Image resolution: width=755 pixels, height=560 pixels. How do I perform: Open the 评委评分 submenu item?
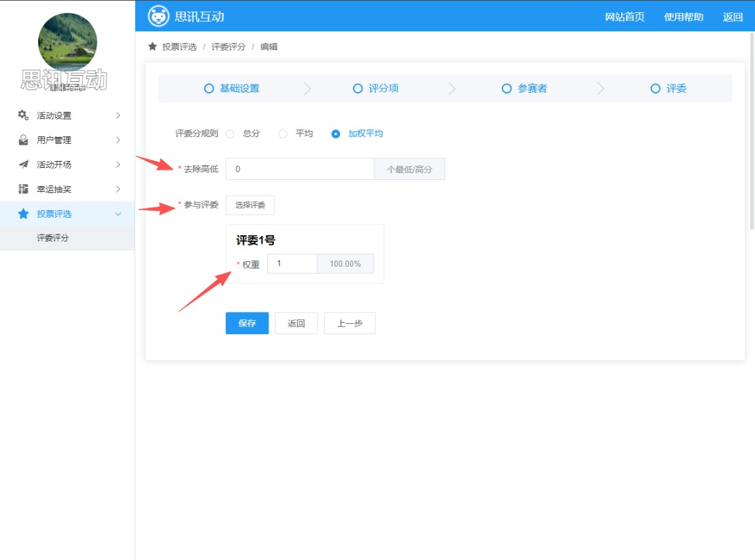click(53, 238)
